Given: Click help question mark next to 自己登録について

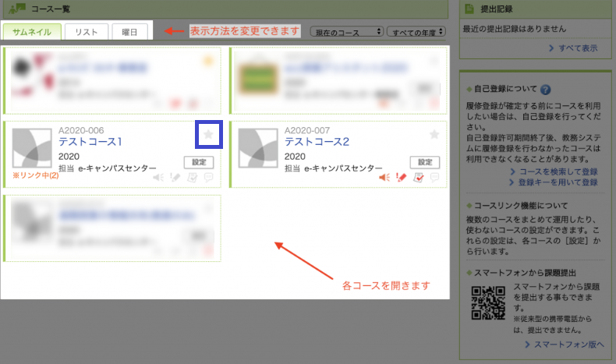Looking at the screenshot, I should (546, 90).
